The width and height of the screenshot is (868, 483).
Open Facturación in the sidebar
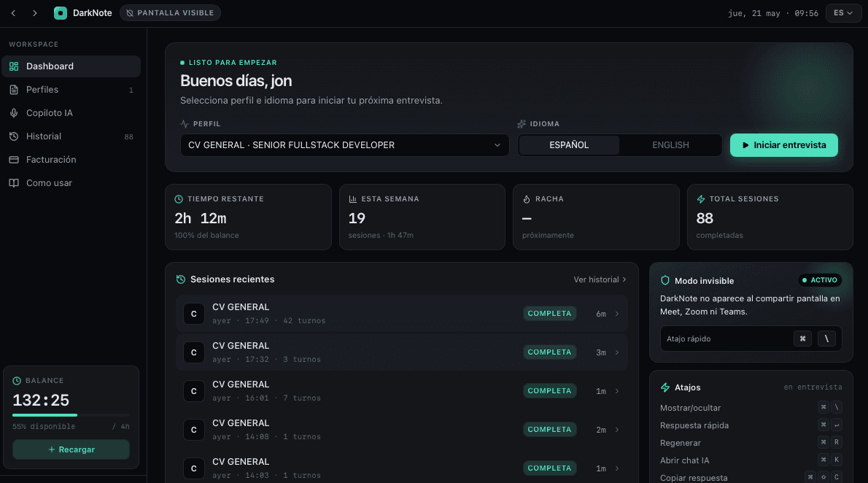point(71,160)
